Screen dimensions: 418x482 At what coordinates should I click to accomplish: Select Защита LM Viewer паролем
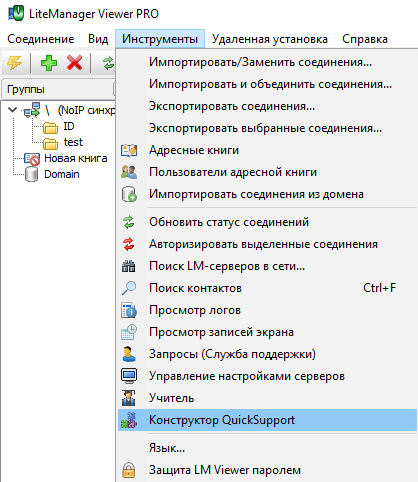pos(267,470)
